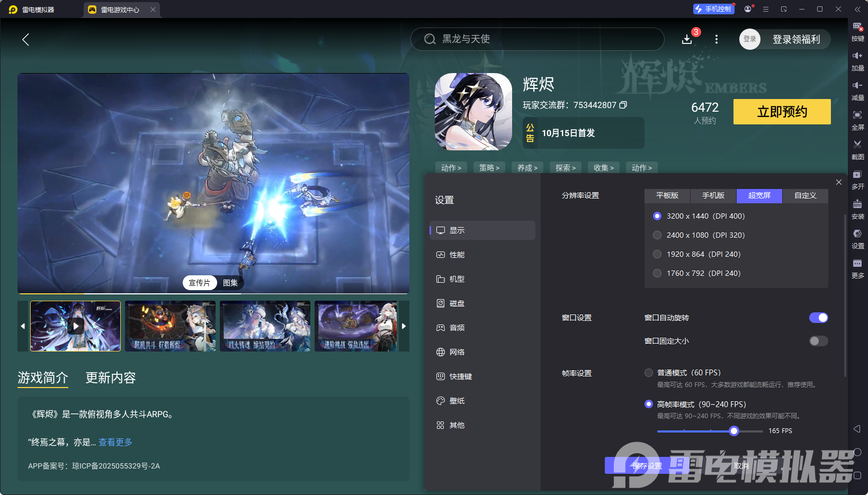This screenshot has width=868, height=495.
Task: Tap the Android home circle button
Action: [857, 452]
